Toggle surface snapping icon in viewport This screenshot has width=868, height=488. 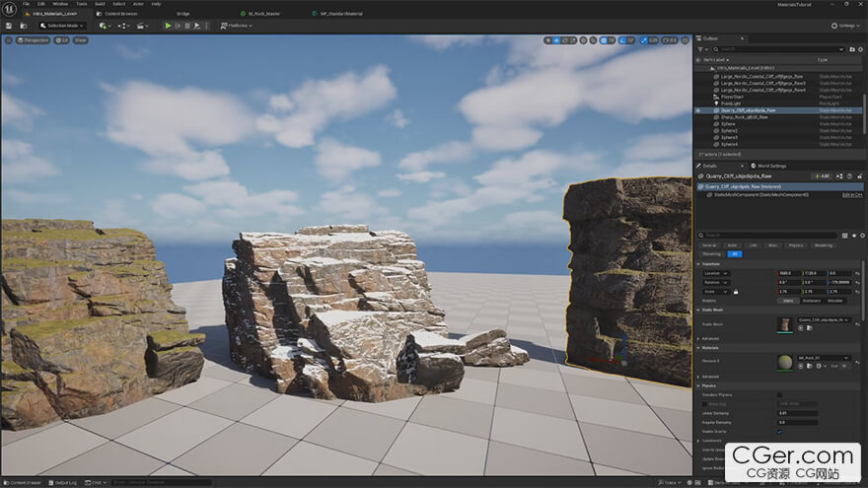coord(593,40)
